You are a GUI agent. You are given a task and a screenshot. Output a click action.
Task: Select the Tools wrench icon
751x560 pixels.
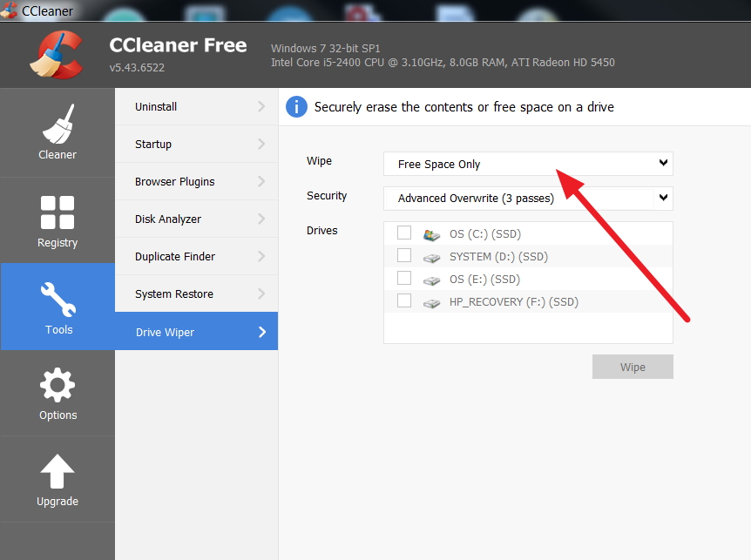point(58,300)
